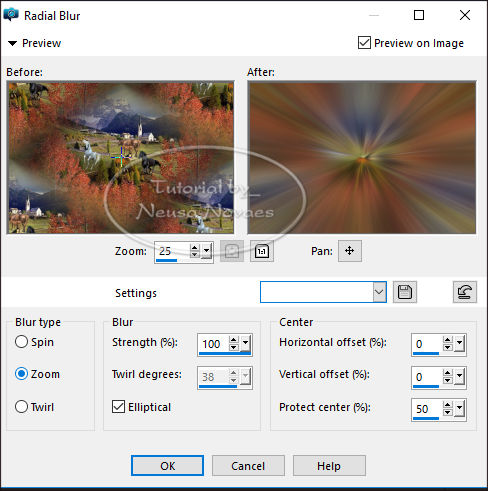
Task: Open Horizontal offset slider dropdown arrow
Action: tap(459, 343)
